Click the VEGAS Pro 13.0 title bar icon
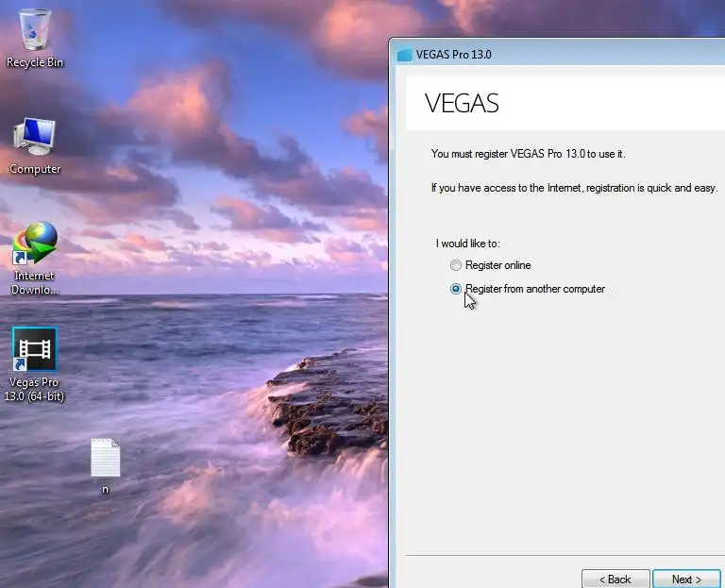The image size is (725, 588). (405, 55)
